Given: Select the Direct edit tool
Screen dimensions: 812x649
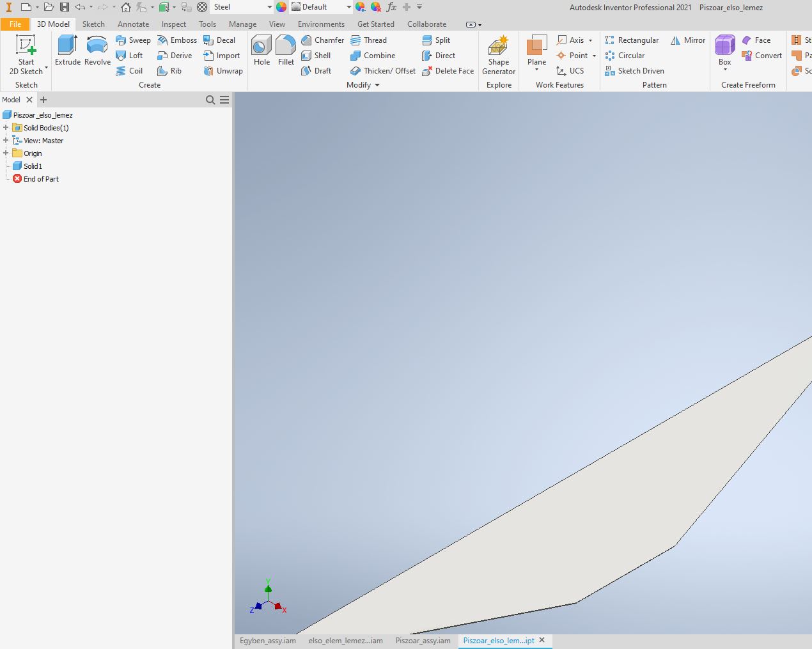Looking at the screenshot, I should pyautogui.click(x=439, y=56).
